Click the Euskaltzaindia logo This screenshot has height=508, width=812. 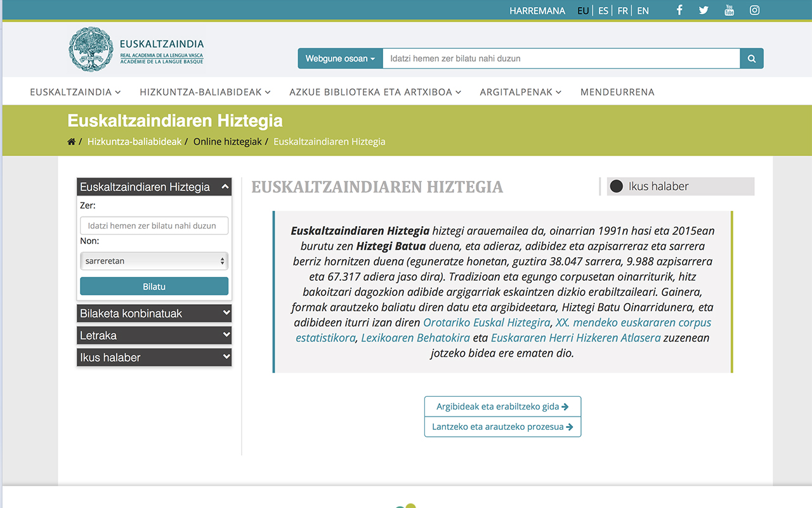click(136, 50)
